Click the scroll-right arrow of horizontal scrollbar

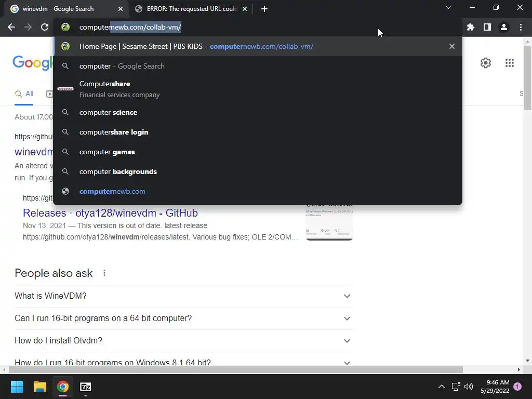tap(519, 369)
